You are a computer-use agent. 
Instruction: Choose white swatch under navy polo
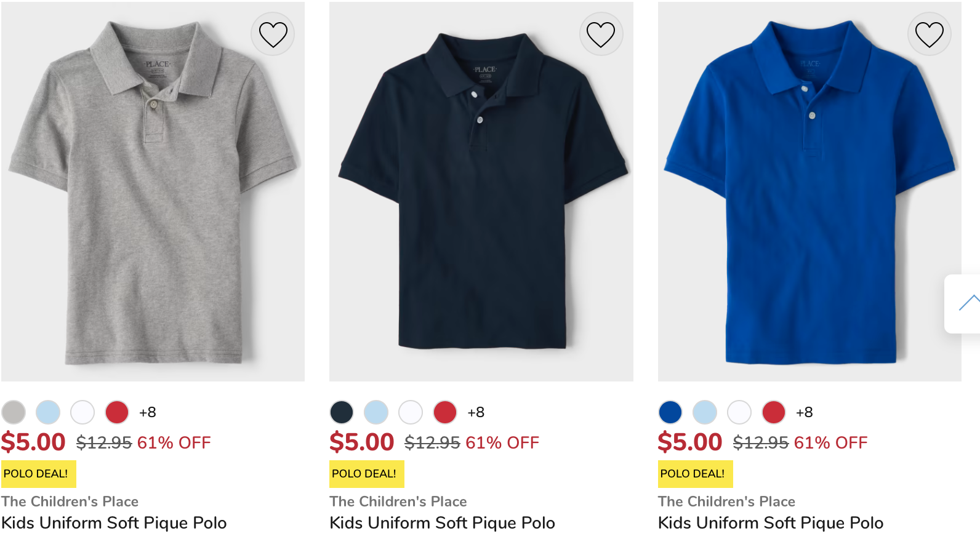coord(411,412)
